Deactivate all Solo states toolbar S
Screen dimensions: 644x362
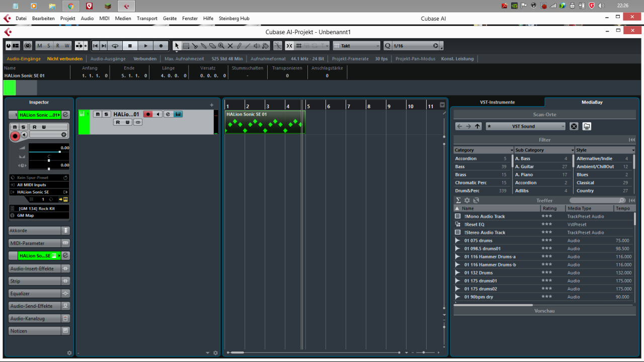(x=49, y=46)
